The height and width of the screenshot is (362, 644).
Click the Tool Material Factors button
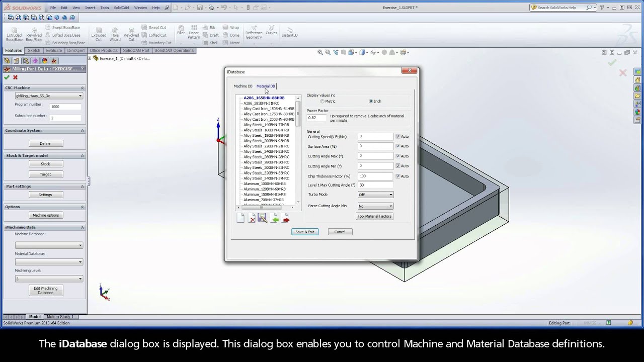point(374,216)
